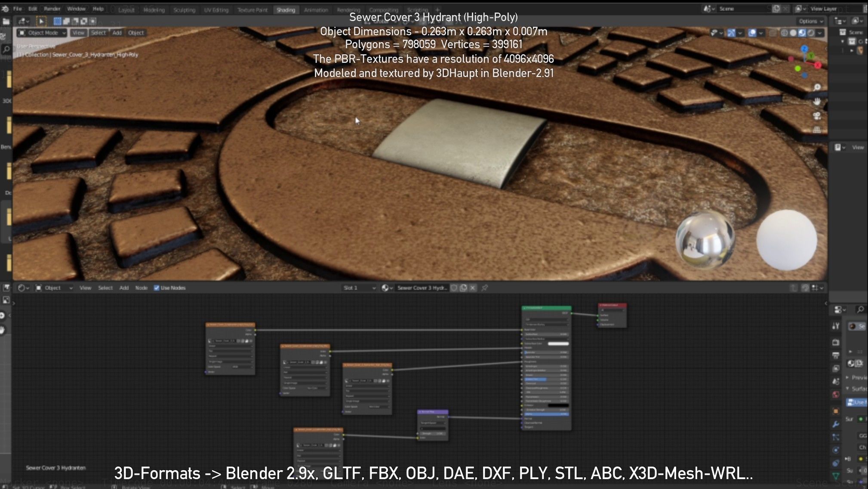The image size is (868, 489).
Task: Open the 3D viewport editor type dropdown
Action: [x=23, y=21]
